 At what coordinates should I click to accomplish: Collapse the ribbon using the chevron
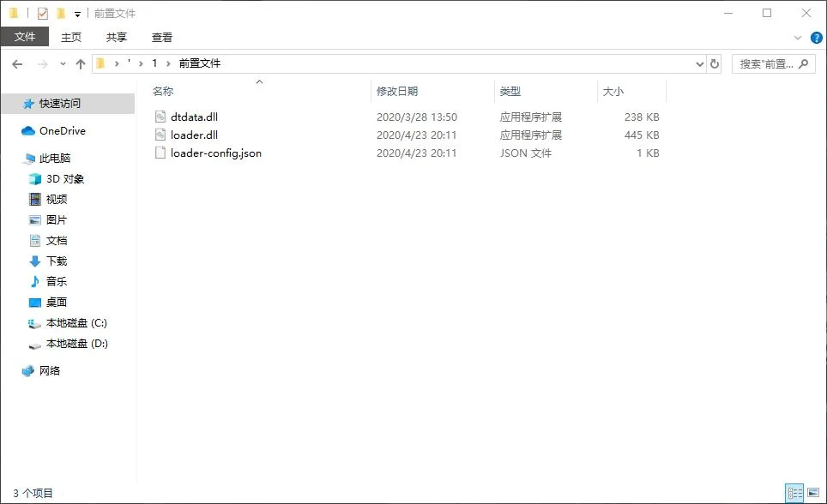pos(798,37)
